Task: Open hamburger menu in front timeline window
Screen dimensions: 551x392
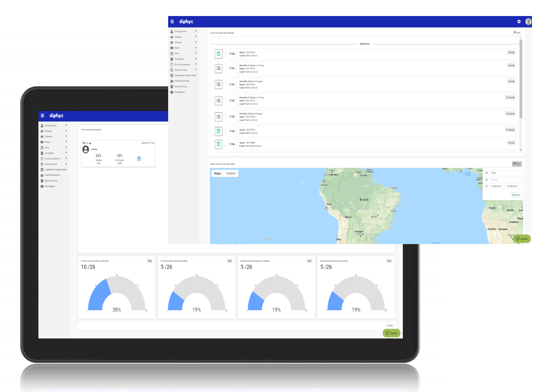Action: point(172,21)
